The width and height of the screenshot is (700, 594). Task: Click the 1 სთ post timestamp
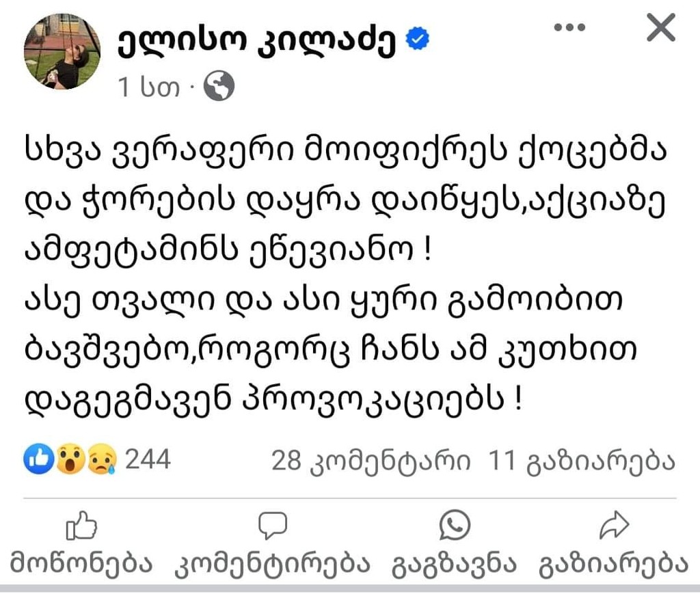(148, 87)
